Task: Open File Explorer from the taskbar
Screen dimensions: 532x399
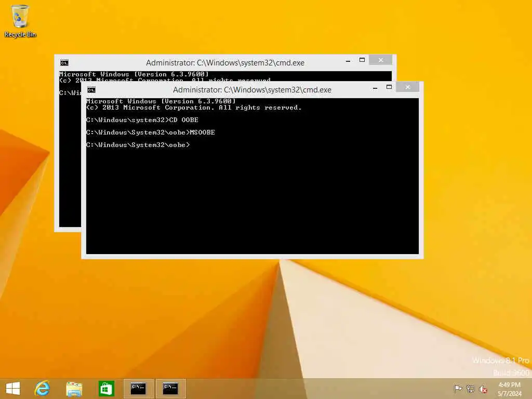Action: pos(74,389)
